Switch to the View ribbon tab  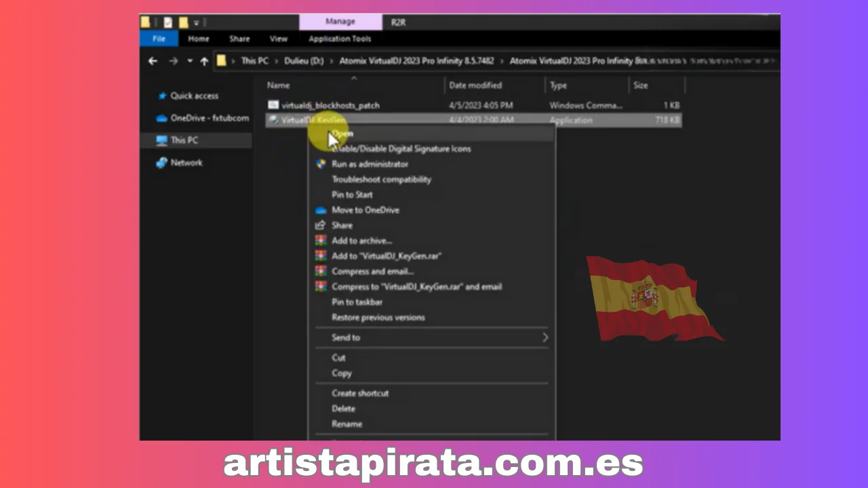tap(279, 39)
